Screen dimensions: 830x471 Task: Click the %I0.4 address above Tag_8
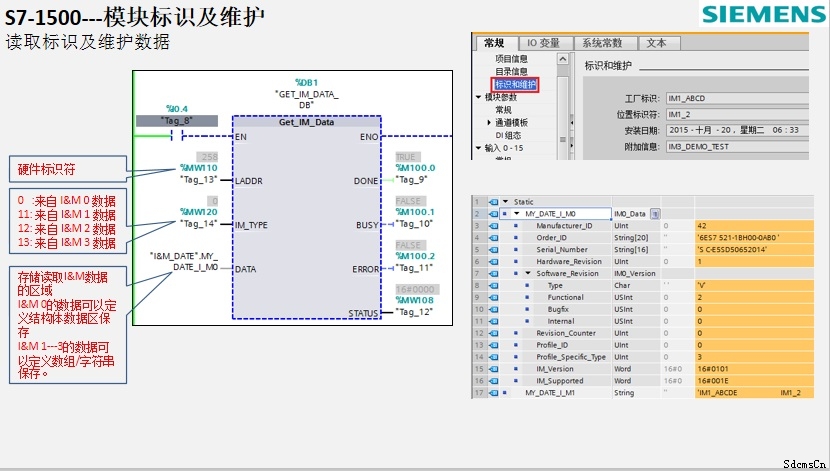(177, 108)
